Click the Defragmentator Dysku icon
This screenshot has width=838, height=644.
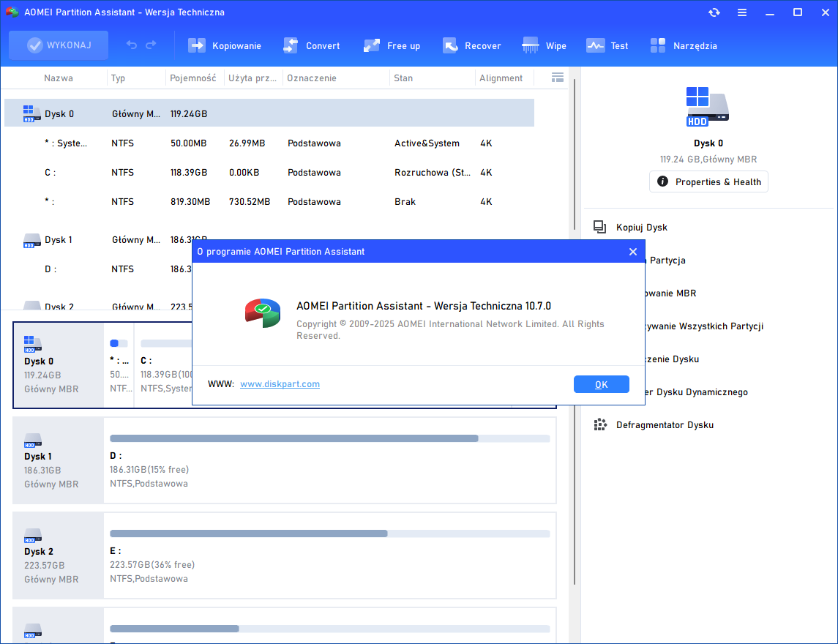pos(599,425)
